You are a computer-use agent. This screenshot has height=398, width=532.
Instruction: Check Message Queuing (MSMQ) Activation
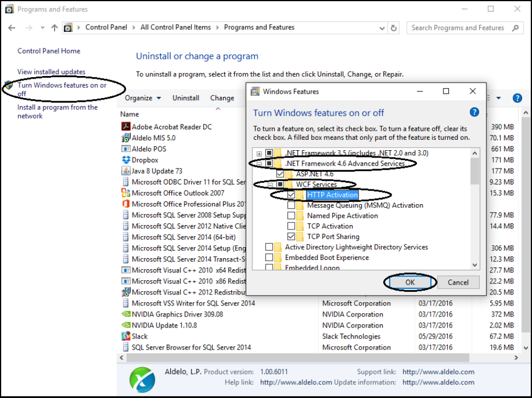[x=291, y=205]
